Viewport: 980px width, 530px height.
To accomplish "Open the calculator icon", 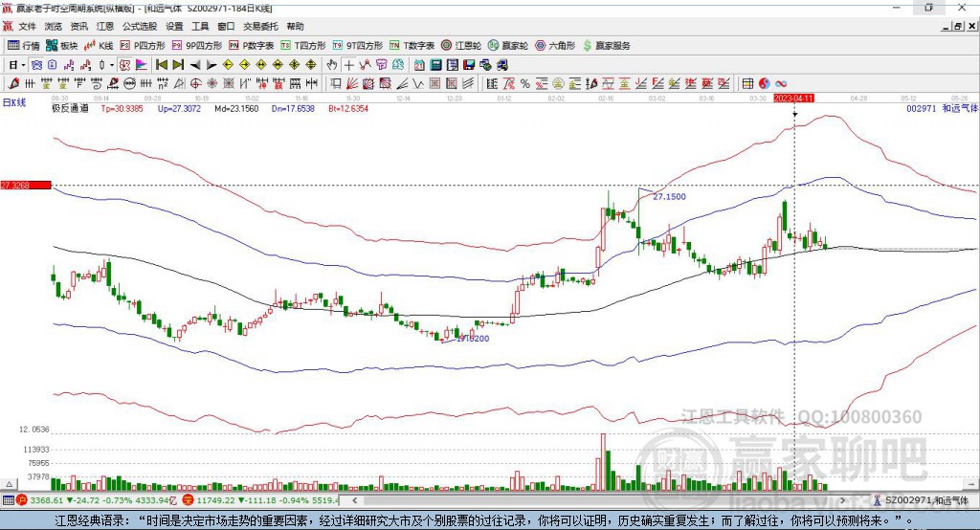I will pyautogui.click(x=435, y=65).
